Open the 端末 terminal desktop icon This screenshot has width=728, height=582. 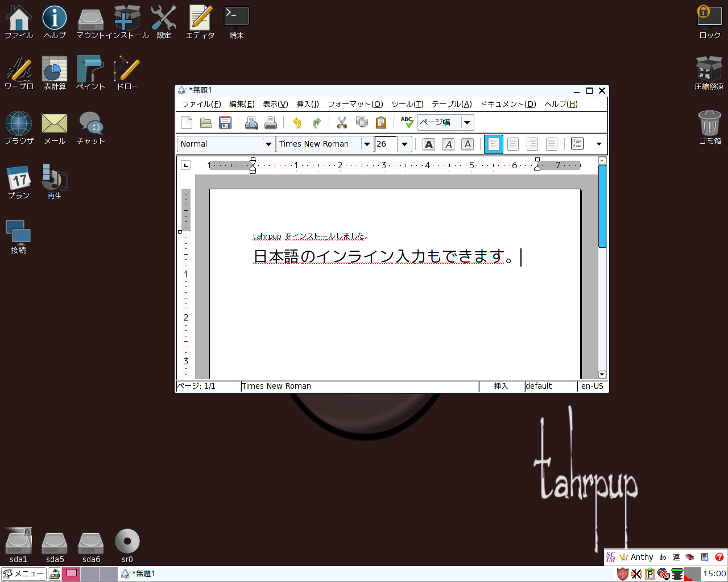click(236, 23)
